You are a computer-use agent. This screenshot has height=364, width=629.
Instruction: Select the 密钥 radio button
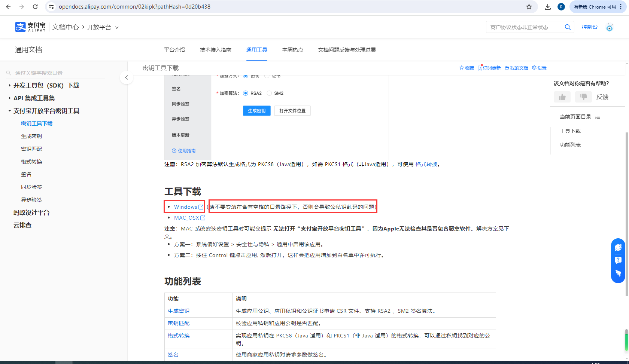pyautogui.click(x=246, y=76)
